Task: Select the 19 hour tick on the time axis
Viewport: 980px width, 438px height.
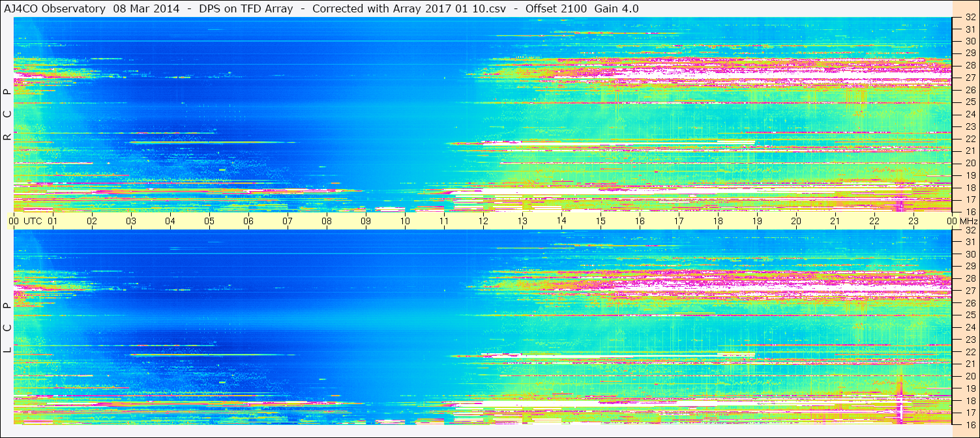Action: (x=757, y=221)
